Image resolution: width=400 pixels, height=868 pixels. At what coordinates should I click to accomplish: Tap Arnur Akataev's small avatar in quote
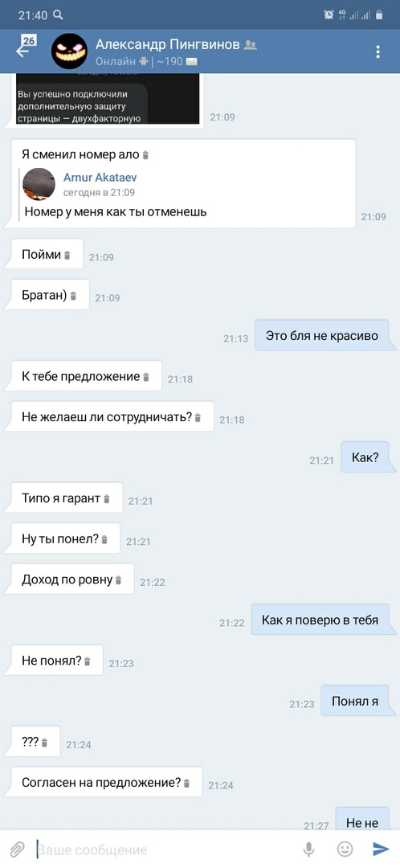[39, 184]
